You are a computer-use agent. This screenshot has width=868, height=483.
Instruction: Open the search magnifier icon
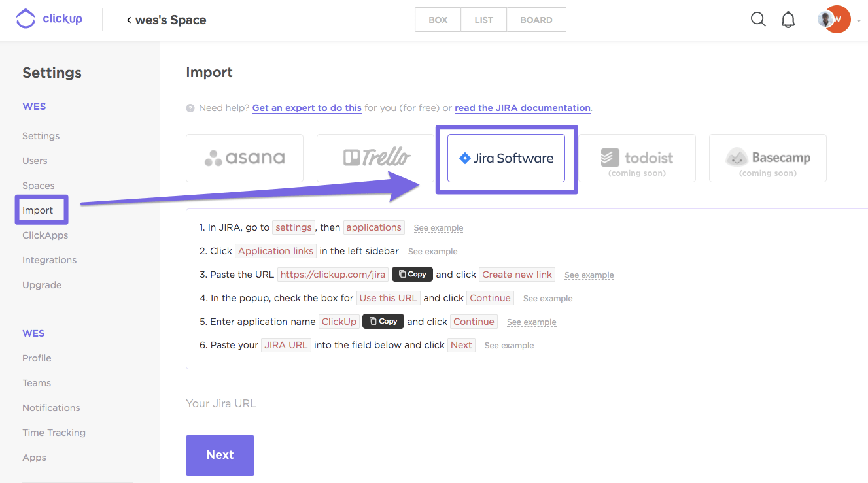click(x=758, y=20)
